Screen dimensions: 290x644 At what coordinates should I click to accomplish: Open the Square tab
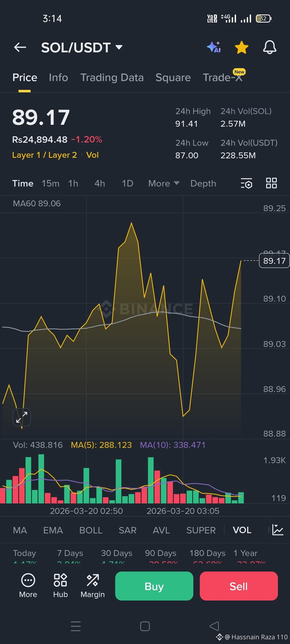coord(173,78)
